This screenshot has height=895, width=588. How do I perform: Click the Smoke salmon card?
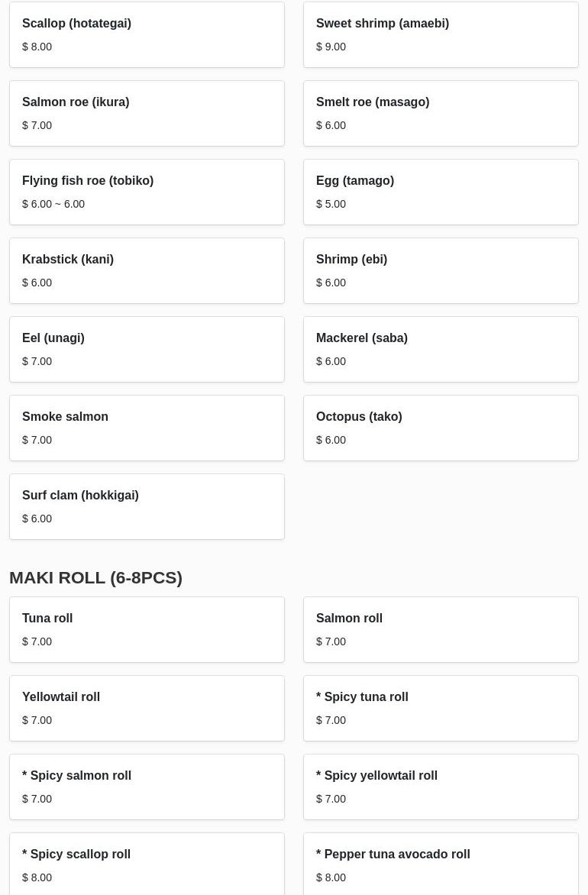click(x=147, y=428)
